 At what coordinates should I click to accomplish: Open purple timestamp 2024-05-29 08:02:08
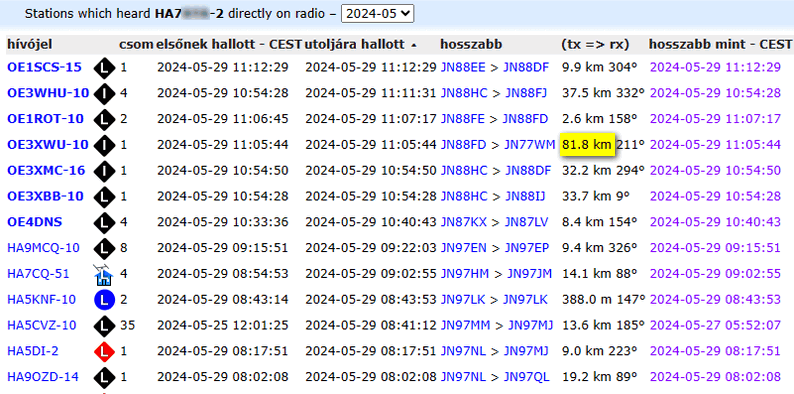click(716, 377)
